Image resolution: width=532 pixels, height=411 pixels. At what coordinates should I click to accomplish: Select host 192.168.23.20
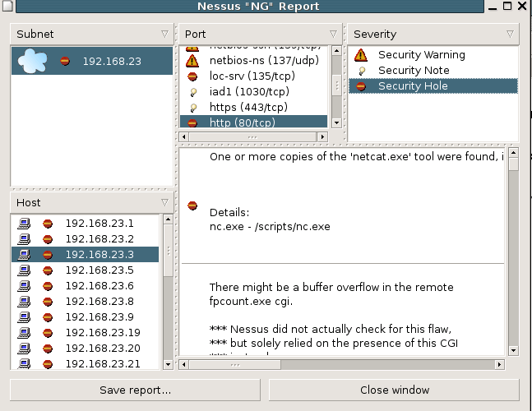coord(86,349)
